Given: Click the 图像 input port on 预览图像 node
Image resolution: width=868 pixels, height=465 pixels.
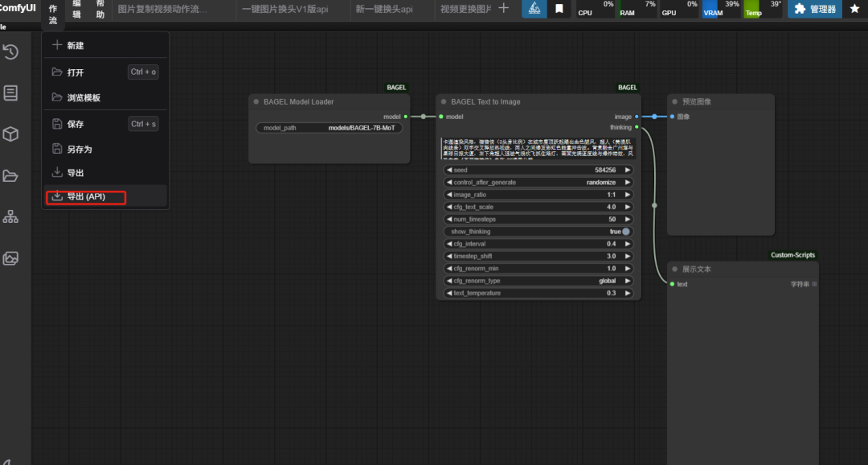Looking at the screenshot, I should [x=673, y=117].
